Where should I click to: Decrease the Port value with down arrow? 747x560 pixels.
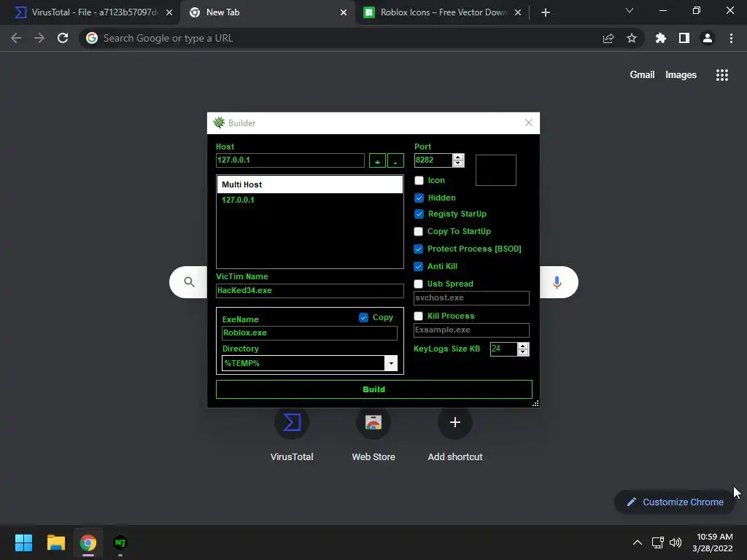458,163
